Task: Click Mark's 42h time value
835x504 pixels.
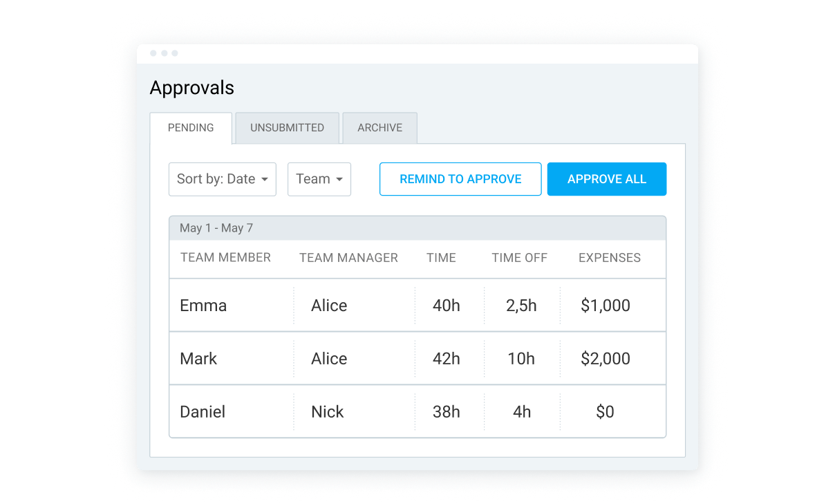Action: (447, 359)
